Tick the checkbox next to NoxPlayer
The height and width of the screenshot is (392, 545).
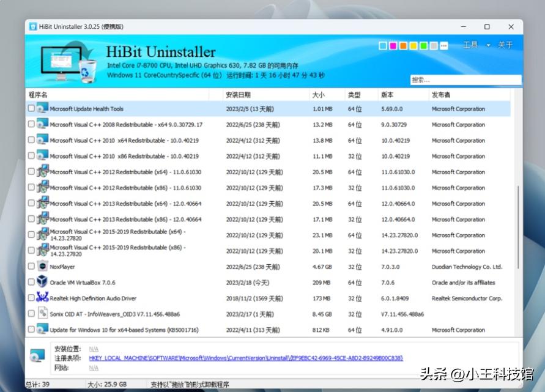pyautogui.click(x=30, y=267)
